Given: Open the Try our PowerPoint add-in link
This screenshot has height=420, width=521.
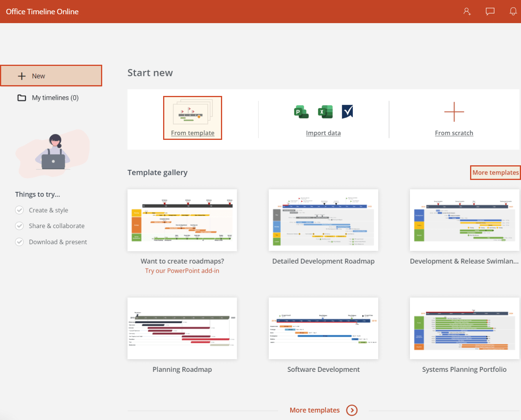Looking at the screenshot, I should 182,270.
